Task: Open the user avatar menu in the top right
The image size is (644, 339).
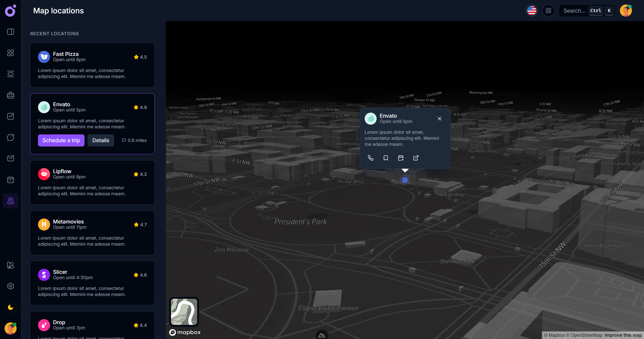Action: pos(626,11)
